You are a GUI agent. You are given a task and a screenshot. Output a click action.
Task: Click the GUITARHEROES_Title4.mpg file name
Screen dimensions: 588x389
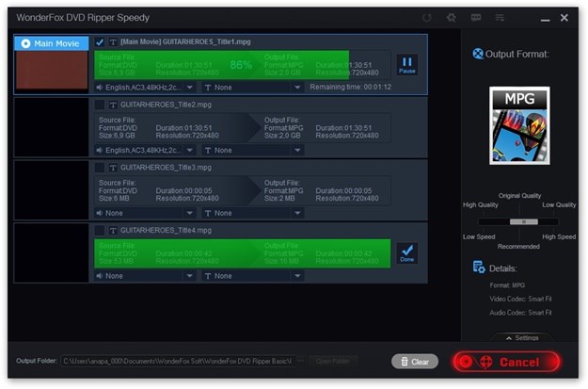pos(166,230)
